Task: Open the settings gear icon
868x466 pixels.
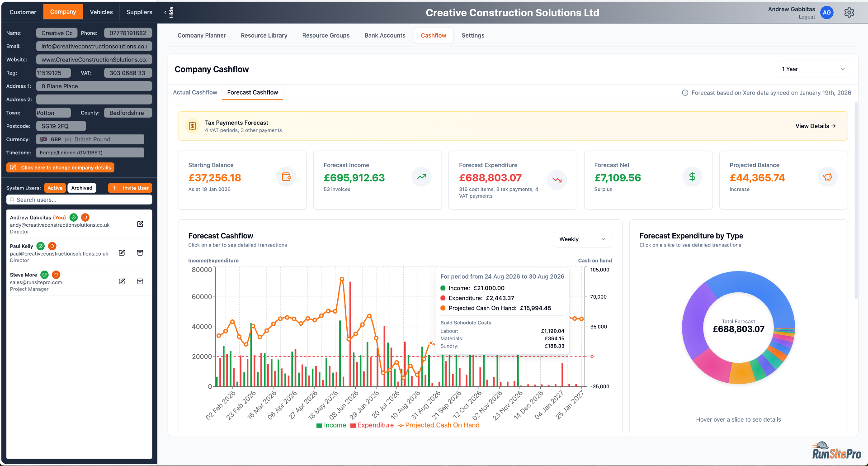Action: 849,13
